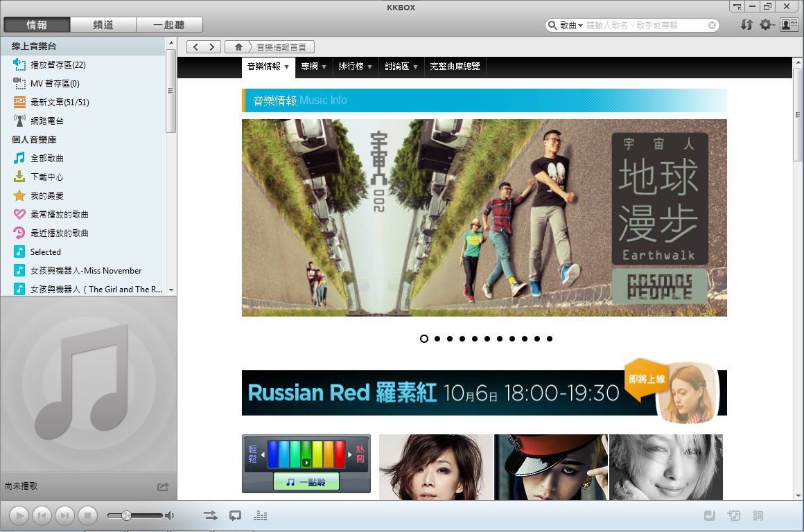Click the Stop button

pyautogui.click(x=88, y=515)
